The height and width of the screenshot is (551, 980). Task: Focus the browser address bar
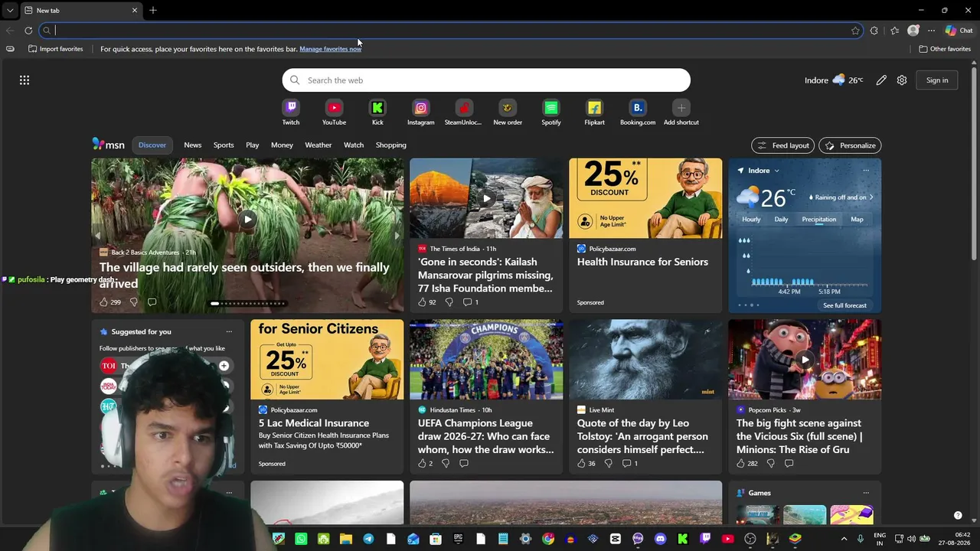452,31
